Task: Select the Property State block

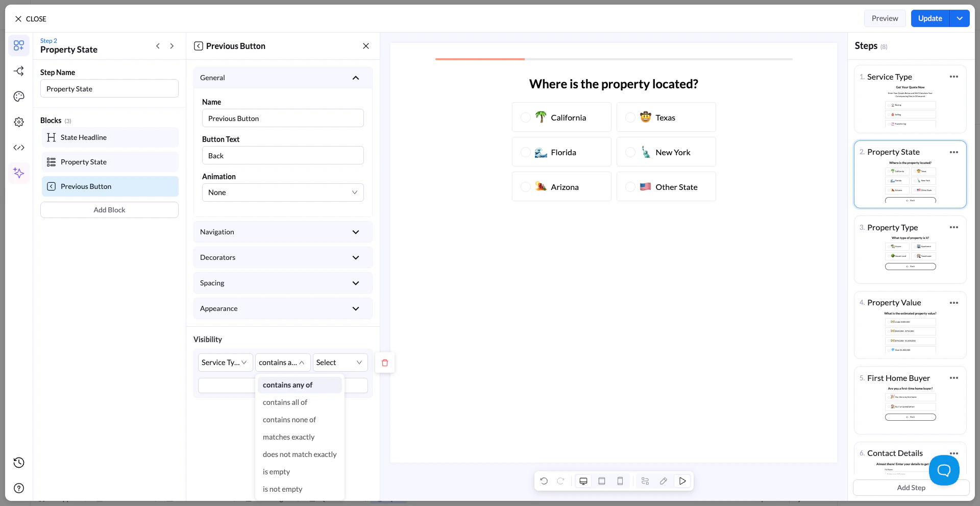Action: coord(110,162)
